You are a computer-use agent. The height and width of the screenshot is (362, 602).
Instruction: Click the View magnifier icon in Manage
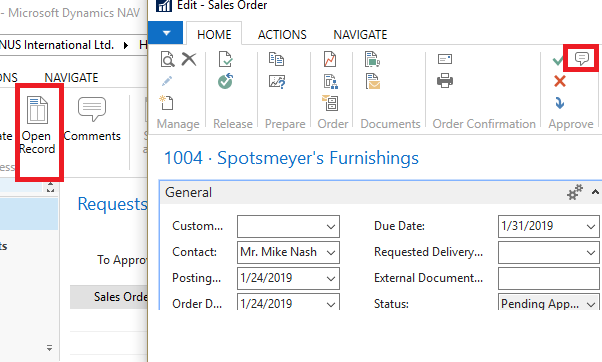pos(167,59)
